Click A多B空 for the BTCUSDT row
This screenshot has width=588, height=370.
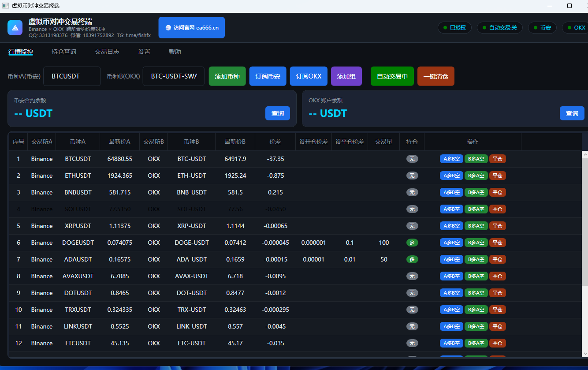[451, 159]
